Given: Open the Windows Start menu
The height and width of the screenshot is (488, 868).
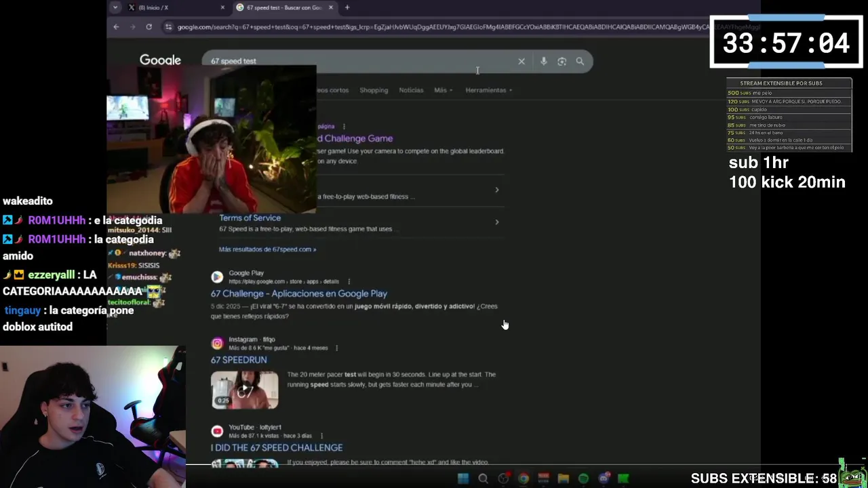Looking at the screenshot, I should coord(463,479).
